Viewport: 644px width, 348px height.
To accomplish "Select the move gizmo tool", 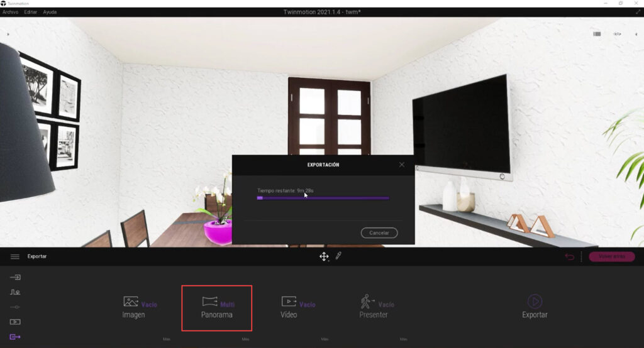I will pos(324,256).
